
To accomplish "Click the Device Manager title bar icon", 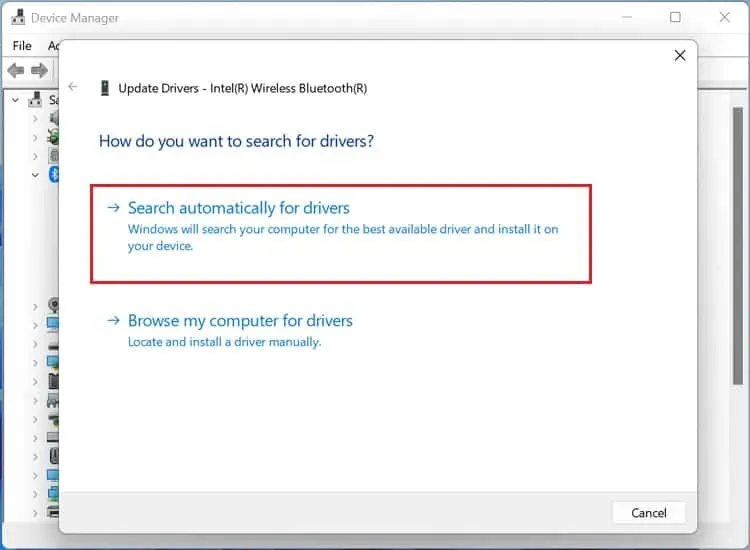I will click(18, 18).
